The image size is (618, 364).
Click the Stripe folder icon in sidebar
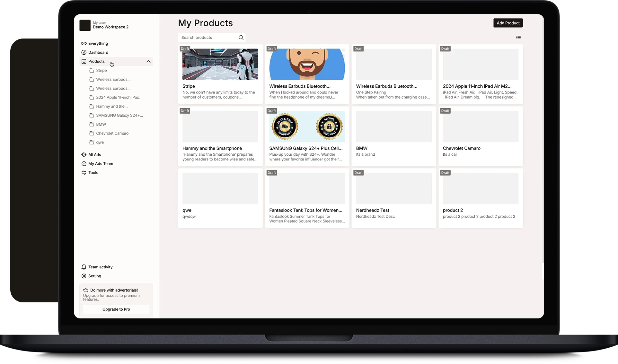pos(92,70)
